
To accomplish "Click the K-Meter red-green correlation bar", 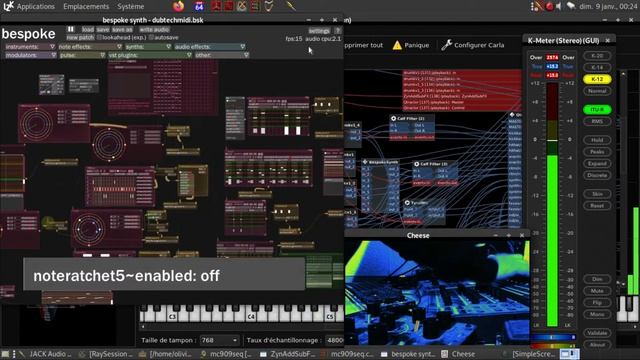I will (553, 346).
